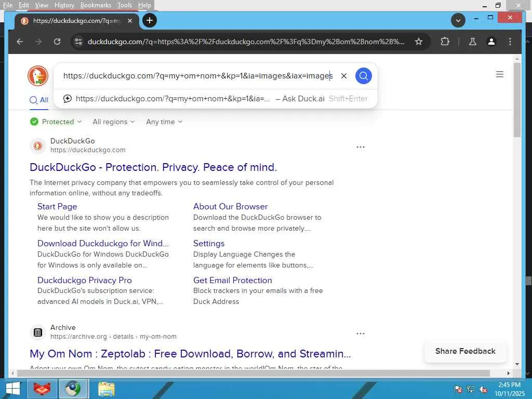Close the duckduckgo.com browser tab
The image size is (532, 399).
(130, 21)
